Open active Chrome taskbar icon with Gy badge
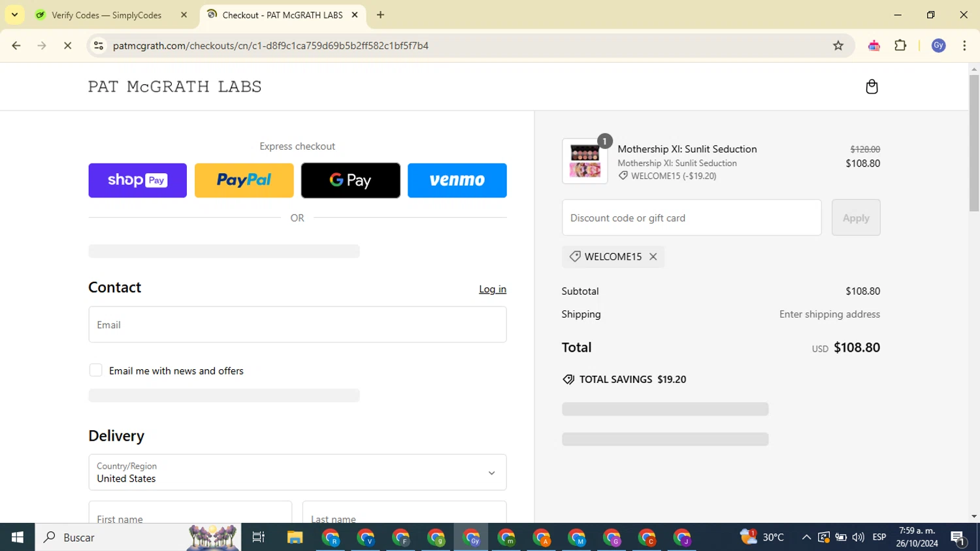This screenshot has width=980, height=551. [472, 537]
